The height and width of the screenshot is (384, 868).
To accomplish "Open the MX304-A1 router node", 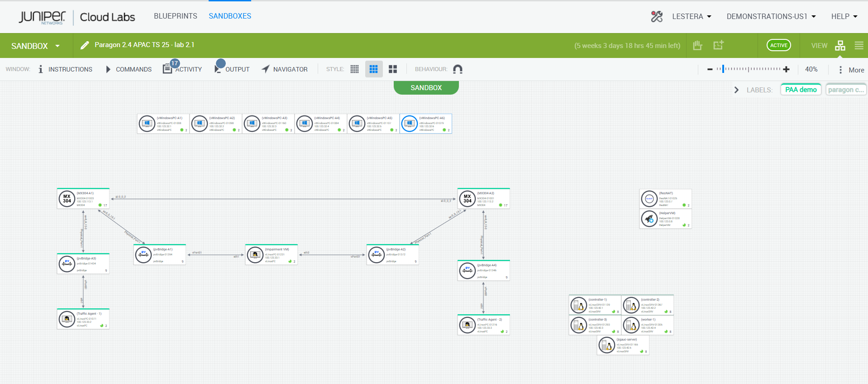I will tap(67, 199).
